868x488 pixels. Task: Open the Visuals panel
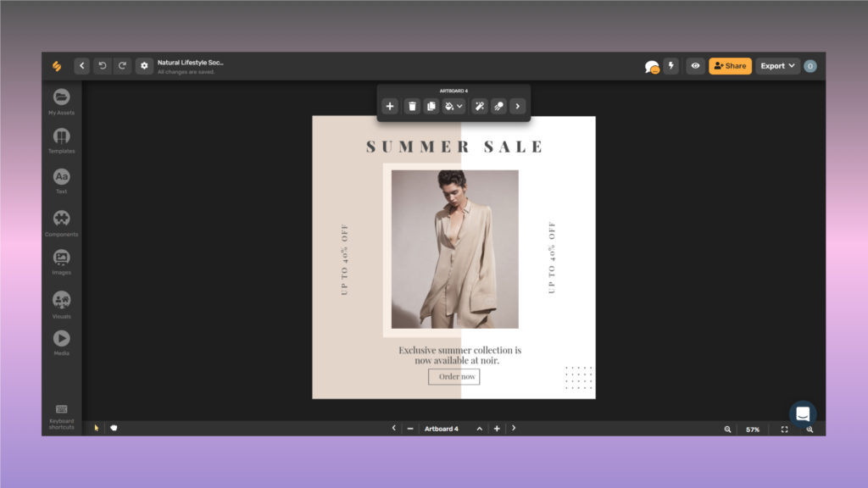click(x=61, y=301)
